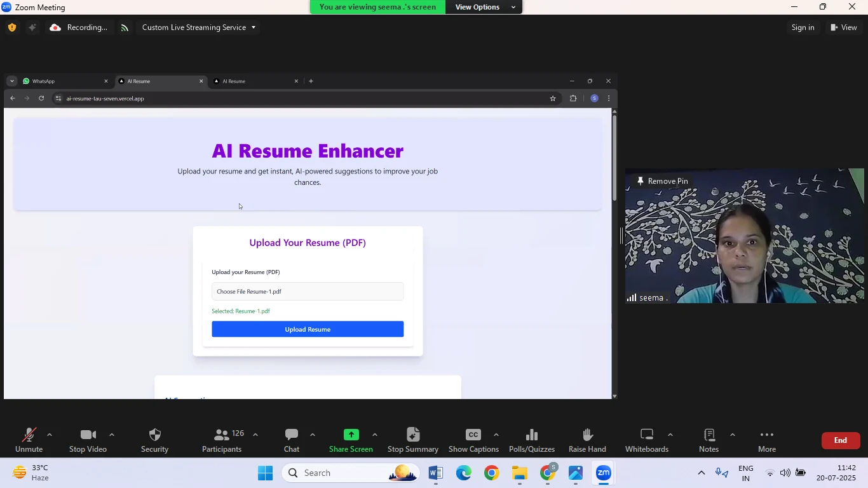868x488 pixels.
Task: Toggle Show Captions
Action: click(x=473, y=435)
